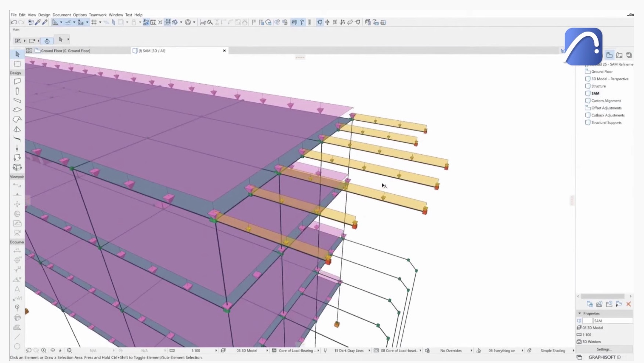The height and width of the screenshot is (363, 644).
Task: Select the Arrow tool in the toolbox
Action: click(x=17, y=54)
